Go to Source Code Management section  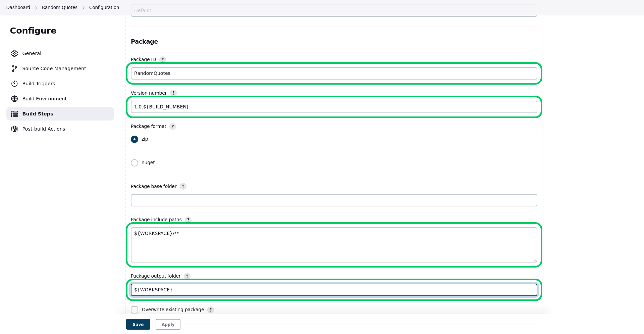pyautogui.click(x=60, y=68)
